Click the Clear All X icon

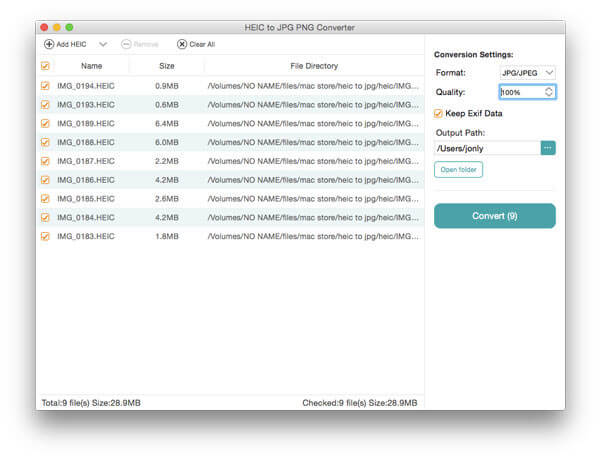tap(182, 44)
